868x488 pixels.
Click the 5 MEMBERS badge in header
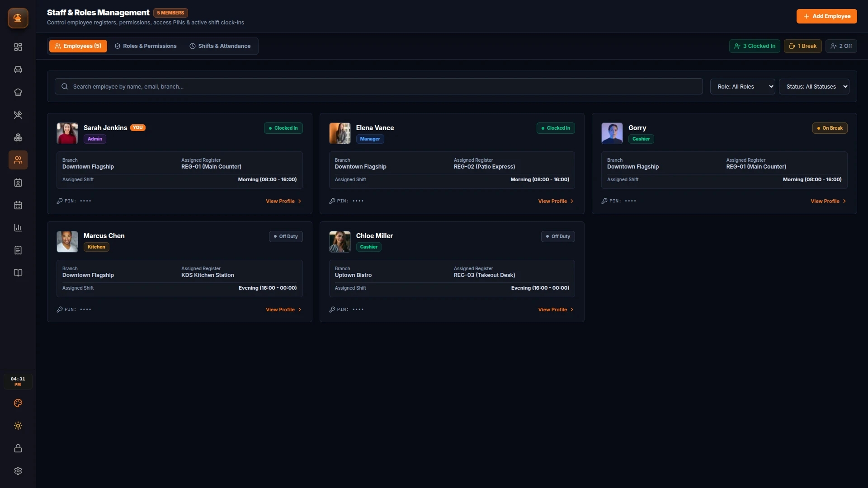(170, 13)
